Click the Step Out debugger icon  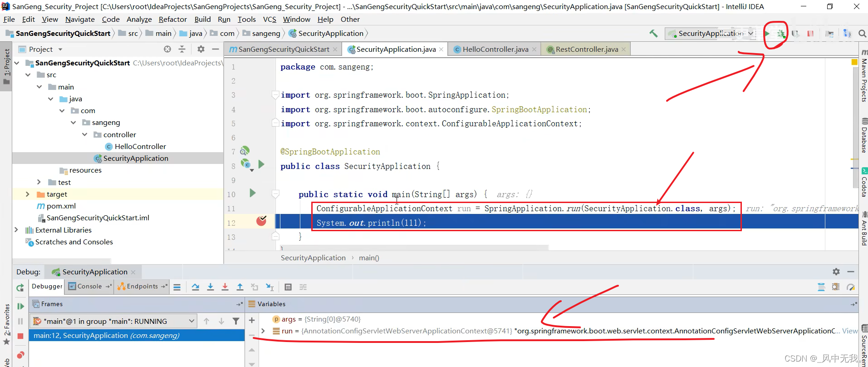(240, 287)
